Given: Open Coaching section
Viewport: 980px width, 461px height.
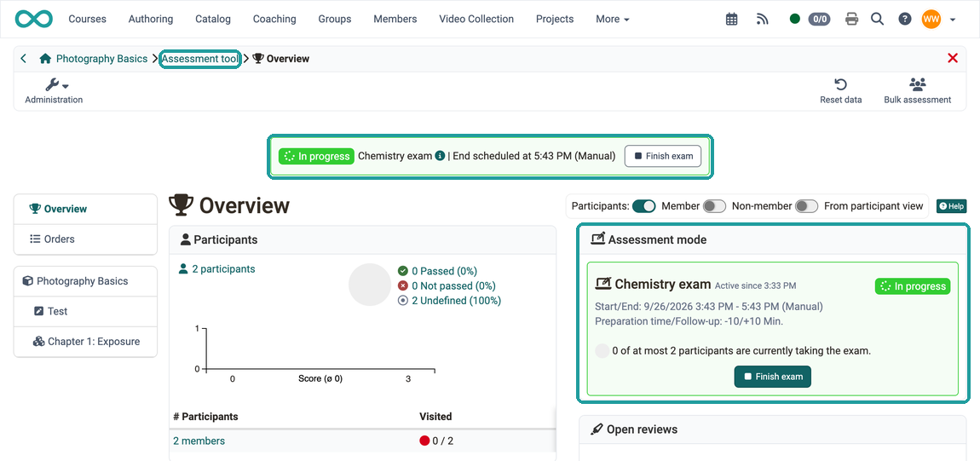Looking at the screenshot, I should [x=274, y=20].
